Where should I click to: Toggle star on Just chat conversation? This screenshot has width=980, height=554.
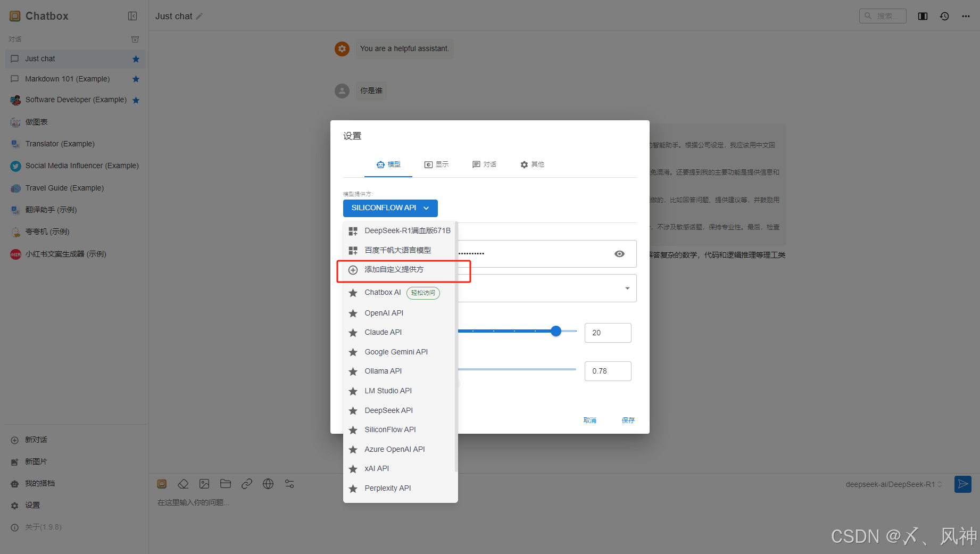136,59
